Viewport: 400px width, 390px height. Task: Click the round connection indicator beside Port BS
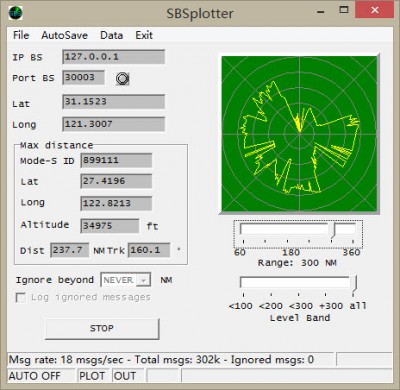coord(122,79)
